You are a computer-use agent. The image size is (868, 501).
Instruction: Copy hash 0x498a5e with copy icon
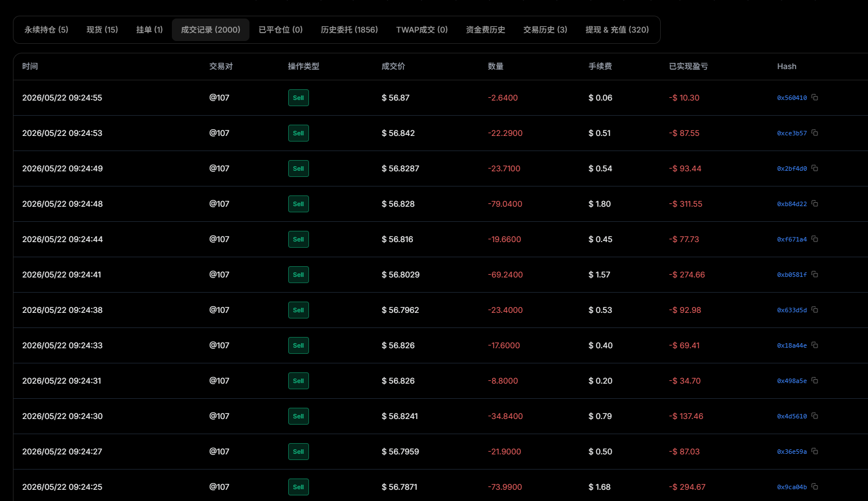[815, 380]
